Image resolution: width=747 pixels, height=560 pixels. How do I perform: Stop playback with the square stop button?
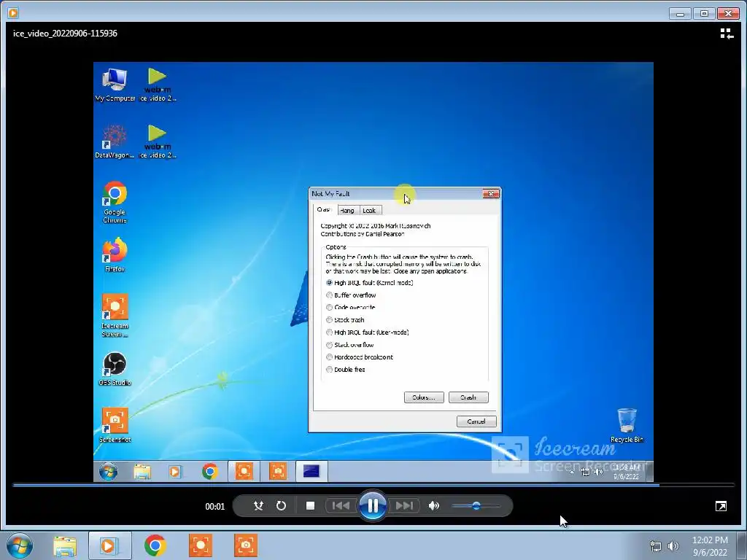pyautogui.click(x=310, y=506)
